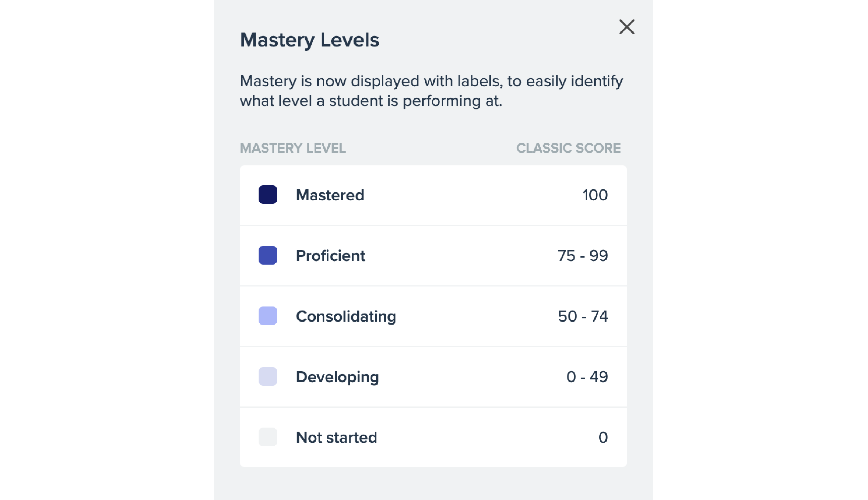Select the Consolidating level label
The image size is (868, 500).
click(x=346, y=316)
